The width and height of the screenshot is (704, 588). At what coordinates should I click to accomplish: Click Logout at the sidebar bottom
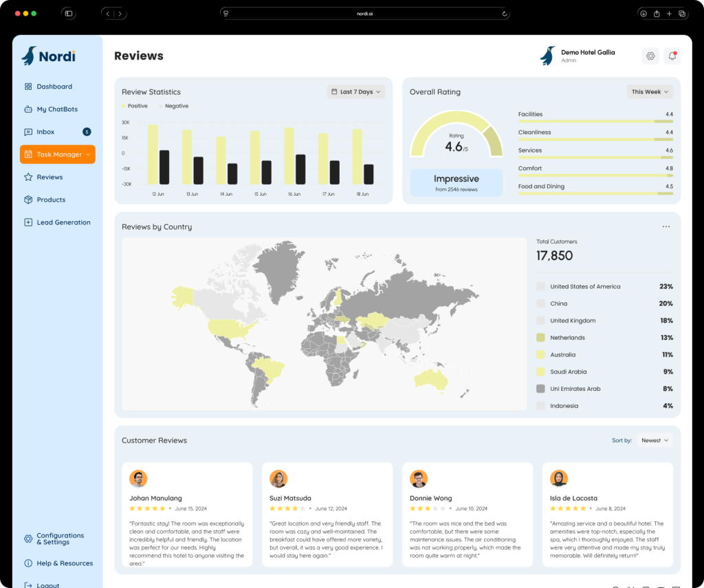point(47,585)
